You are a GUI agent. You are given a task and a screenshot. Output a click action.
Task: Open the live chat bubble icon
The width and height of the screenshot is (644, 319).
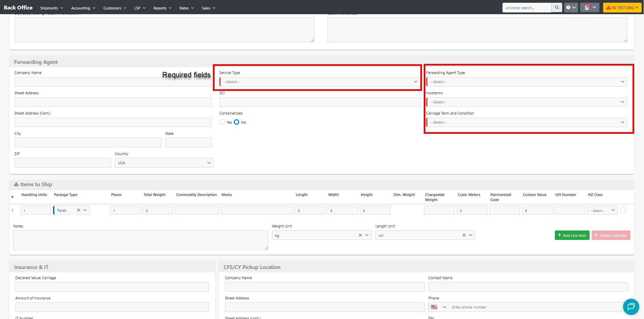pos(631,306)
